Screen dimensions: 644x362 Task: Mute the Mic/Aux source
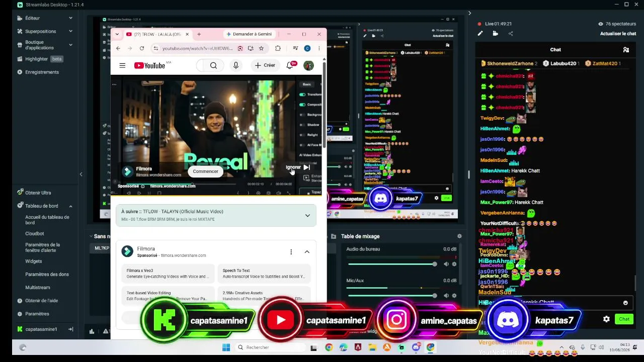(446, 296)
